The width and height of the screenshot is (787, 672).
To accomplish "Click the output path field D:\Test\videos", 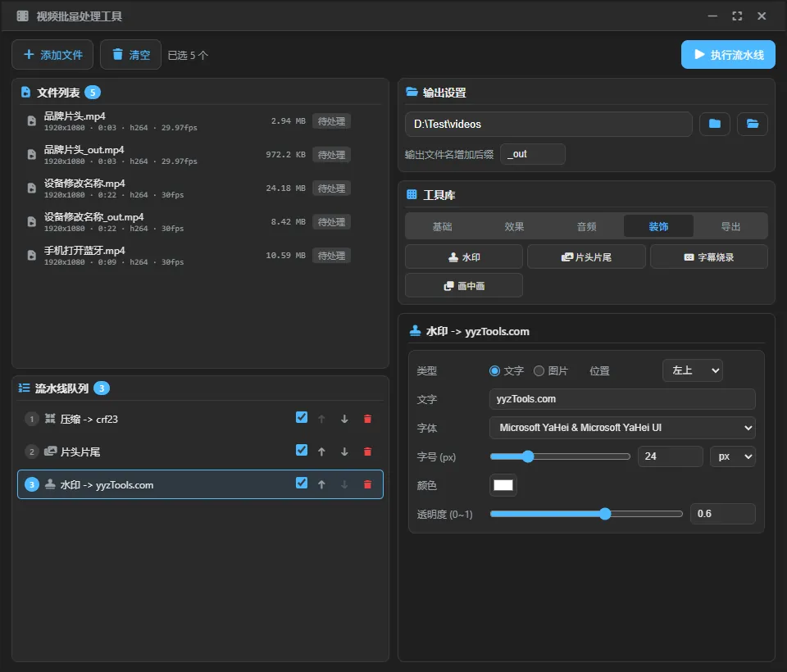I will point(548,124).
